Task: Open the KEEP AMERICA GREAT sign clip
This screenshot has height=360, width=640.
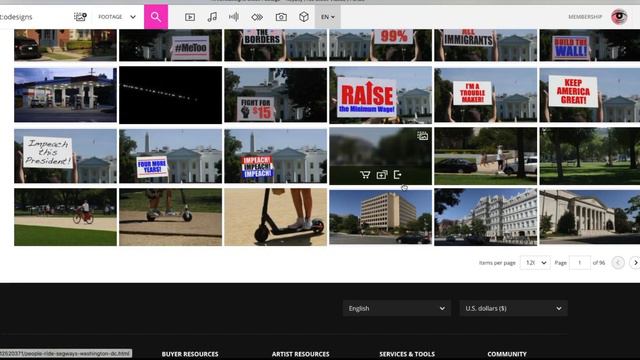Action: tap(590, 95)
